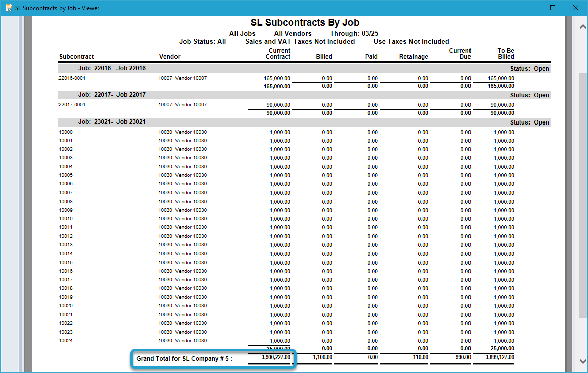Click 'Status: Open' for Job 23021
Image resolution: width=588 pixels, height=373 pixels.
[x=530, y=122]
